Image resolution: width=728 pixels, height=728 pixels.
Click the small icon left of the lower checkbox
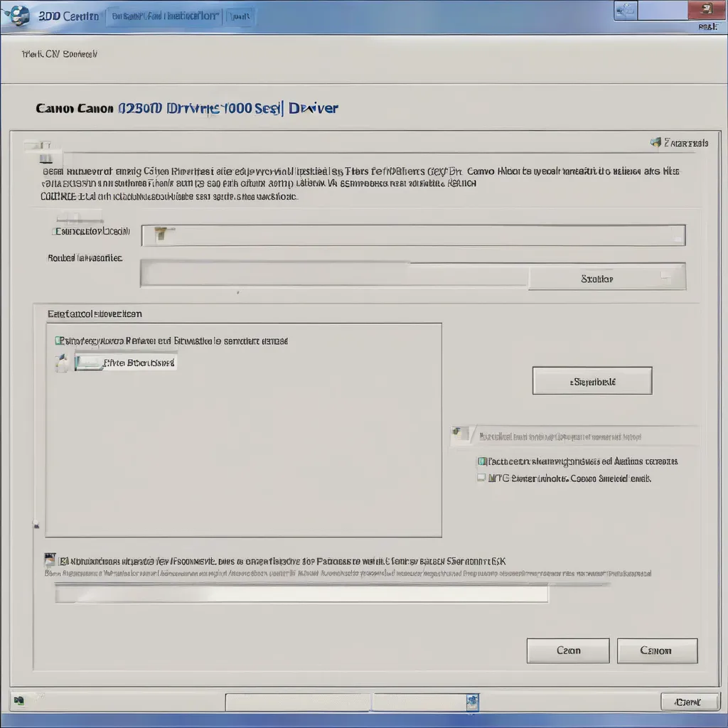coord(50,559)
